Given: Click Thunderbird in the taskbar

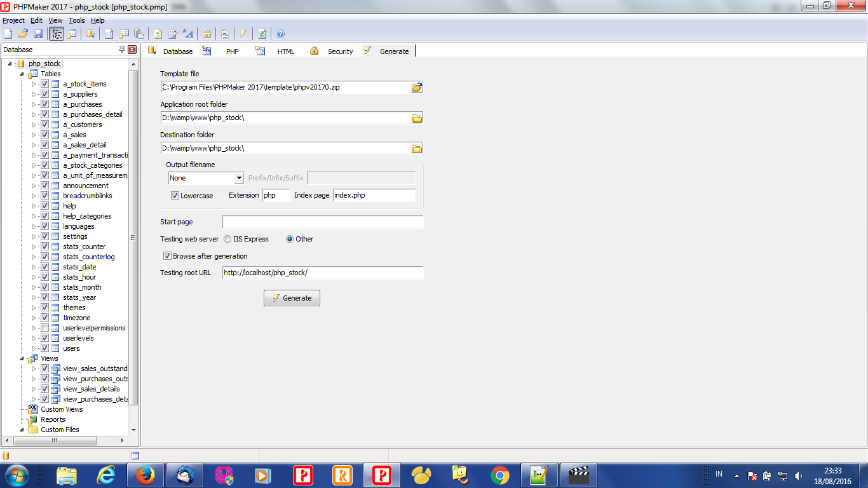Looking at the screenshot, I should pos(184,475).
